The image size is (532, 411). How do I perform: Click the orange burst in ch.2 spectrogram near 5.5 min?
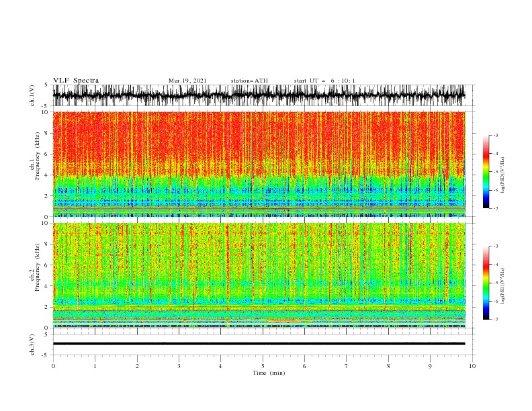(284, 320)
